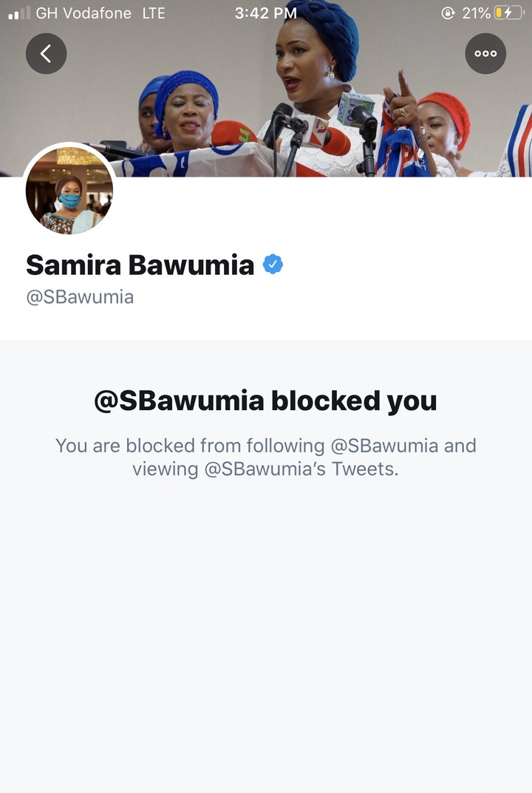The height and width of the screenshot is (793, 532).
Task: Tap the 3:42 PM clock
Action: [266, 13]
